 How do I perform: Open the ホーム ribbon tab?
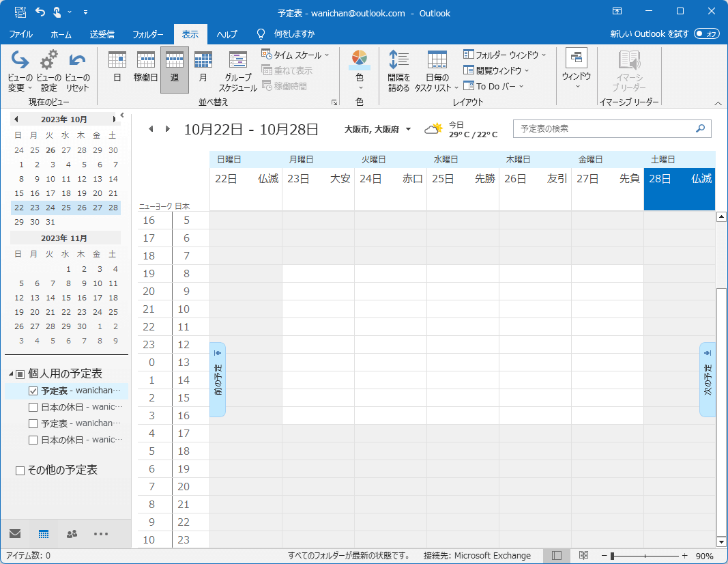pos(61,34)
